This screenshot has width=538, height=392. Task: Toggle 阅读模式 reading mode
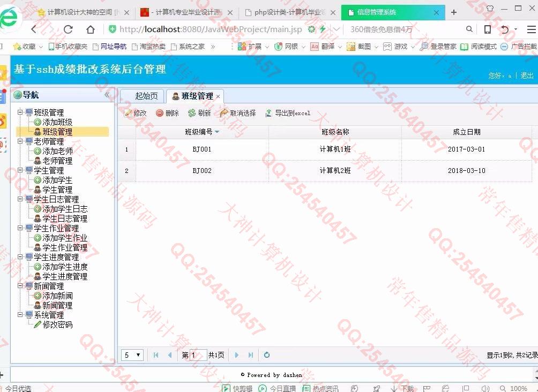479,46
